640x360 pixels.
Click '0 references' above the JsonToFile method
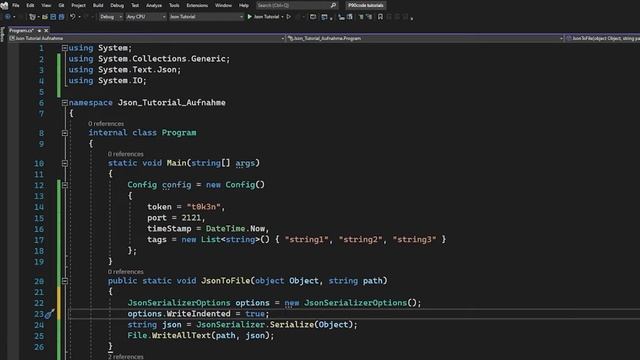tap(126, 271)
